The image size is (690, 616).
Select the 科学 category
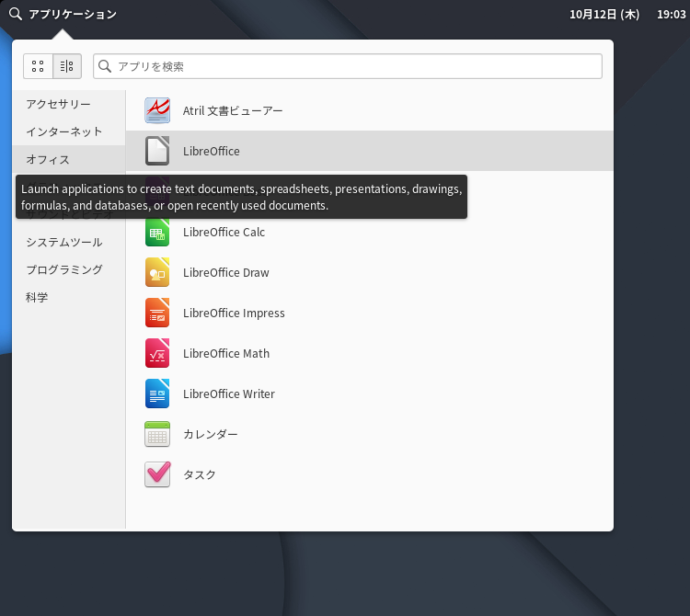[x=69, y=297]
